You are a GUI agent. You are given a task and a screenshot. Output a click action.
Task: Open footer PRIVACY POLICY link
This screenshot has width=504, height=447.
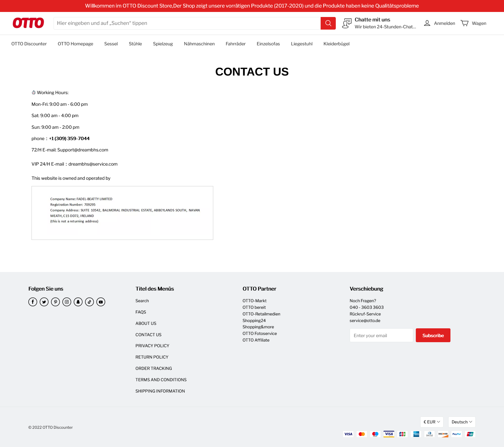pyautogui.click(x=152, y=346)
